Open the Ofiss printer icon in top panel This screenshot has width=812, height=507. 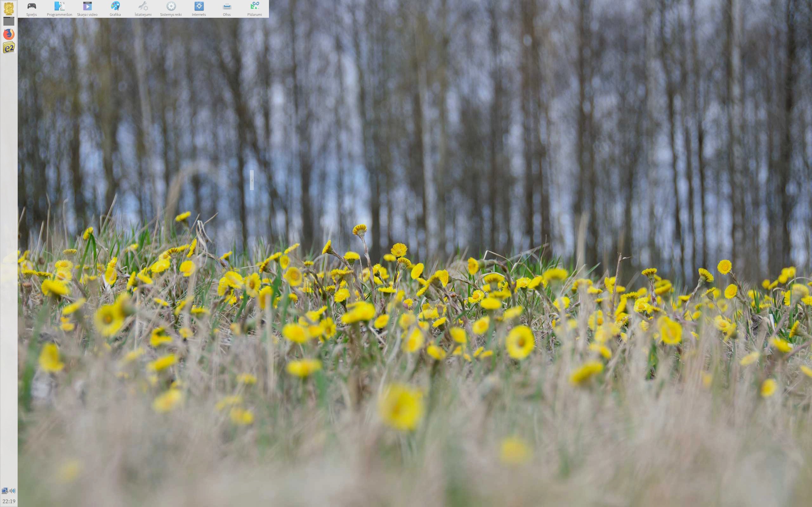coord(227,6)
